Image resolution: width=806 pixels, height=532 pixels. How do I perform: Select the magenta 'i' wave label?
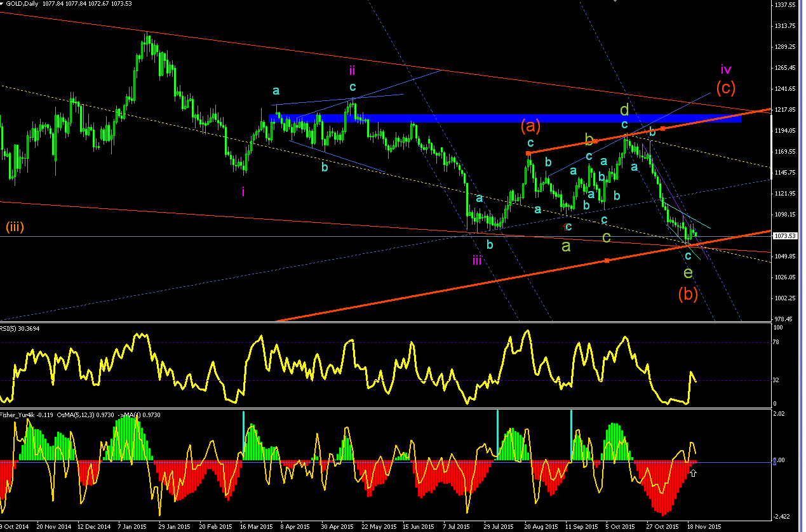[243, 190]
